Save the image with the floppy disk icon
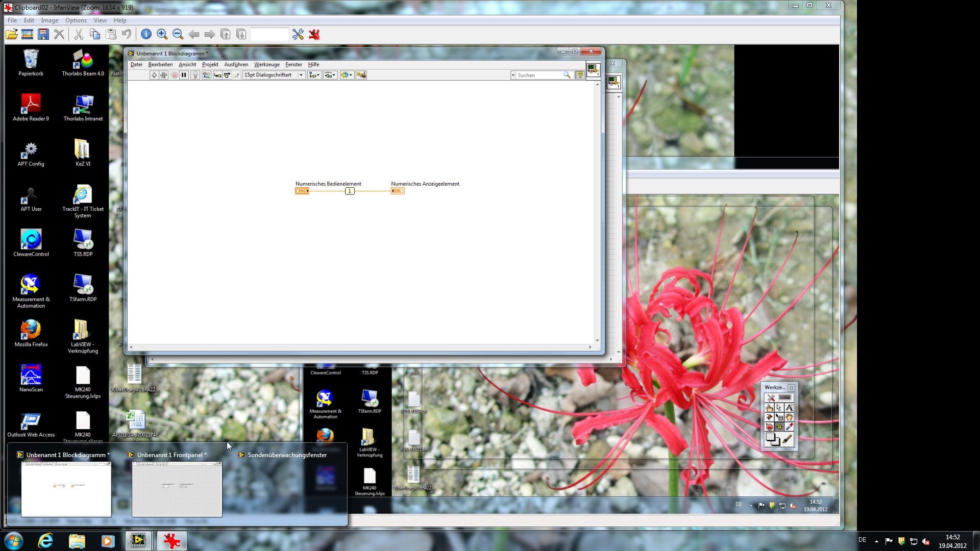 (x=43, y=34)
